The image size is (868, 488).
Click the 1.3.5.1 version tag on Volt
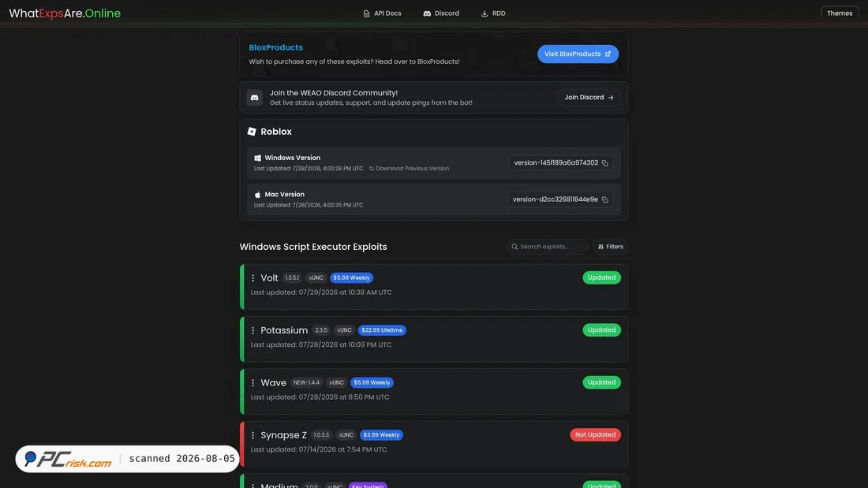point(292,278)
